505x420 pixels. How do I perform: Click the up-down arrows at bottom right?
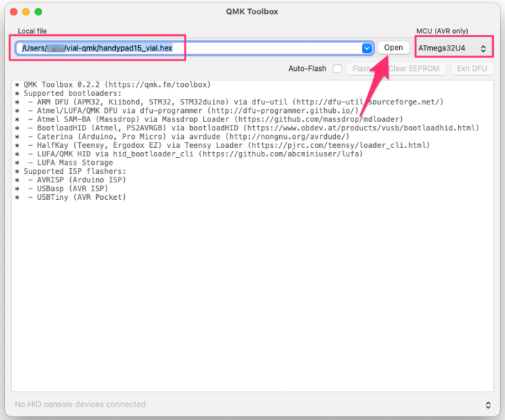tap(488, 405)
